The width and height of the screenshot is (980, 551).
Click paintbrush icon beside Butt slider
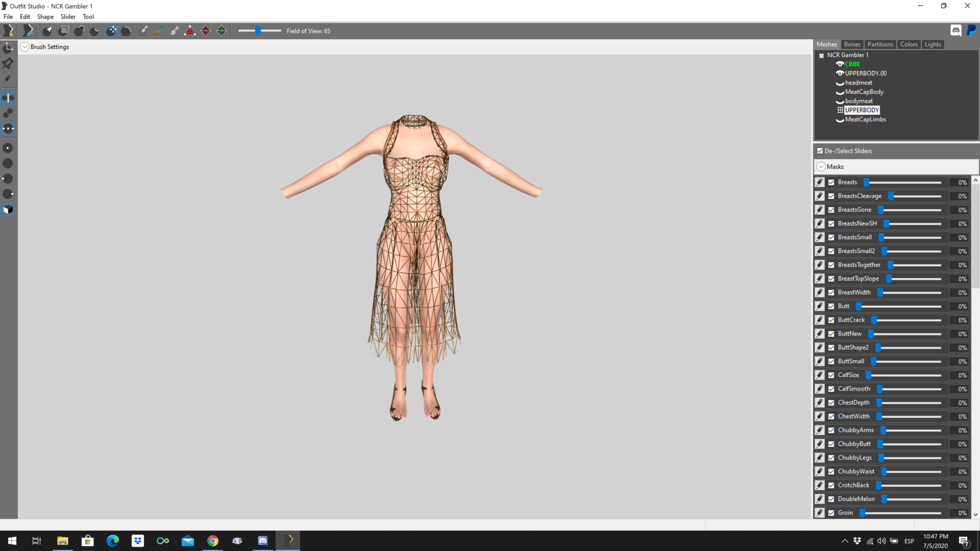click(x=820, y=306)
